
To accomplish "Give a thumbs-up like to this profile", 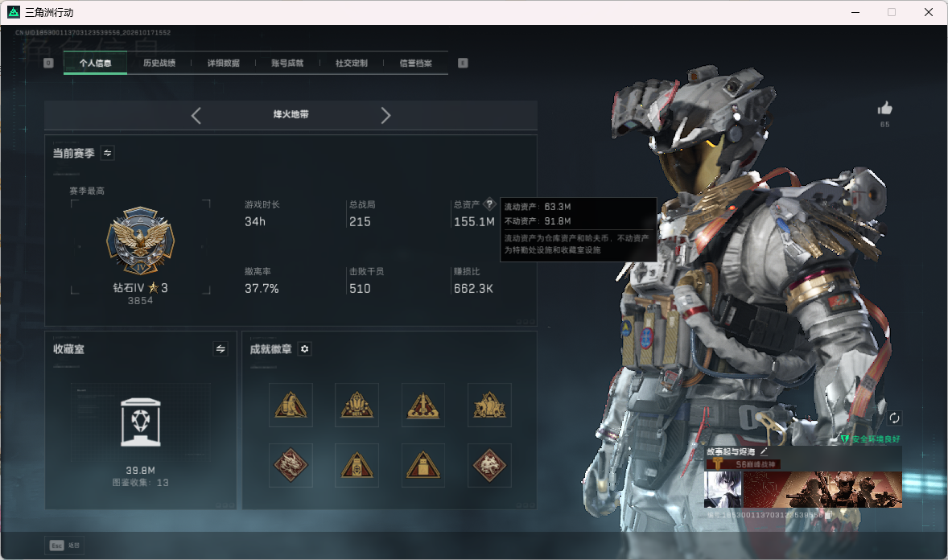I will click(885, 109).
